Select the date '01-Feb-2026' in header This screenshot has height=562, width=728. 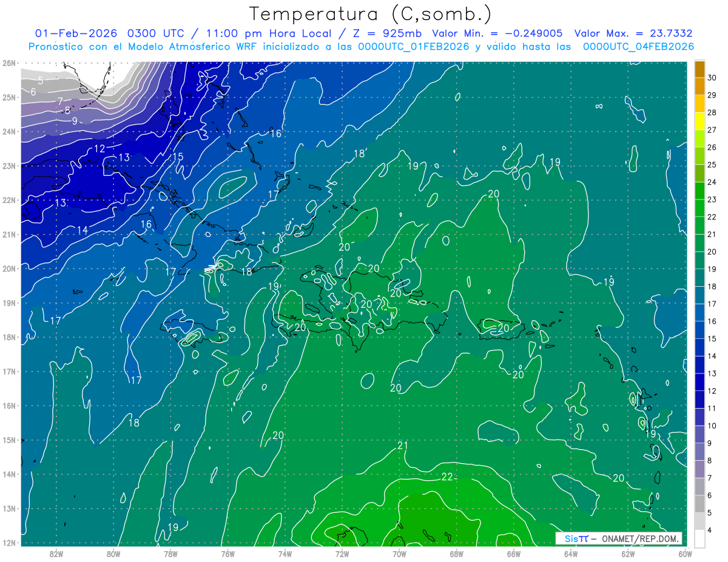coord(76,33)
